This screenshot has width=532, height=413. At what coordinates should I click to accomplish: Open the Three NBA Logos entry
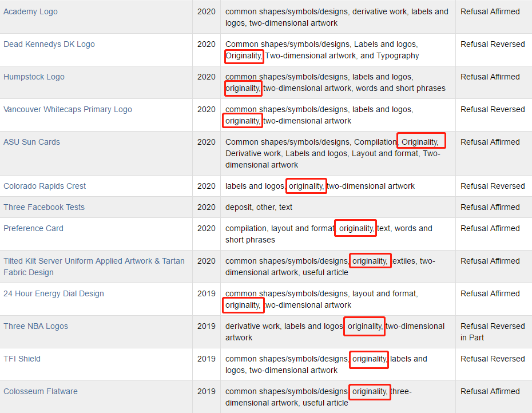point(35,326)
